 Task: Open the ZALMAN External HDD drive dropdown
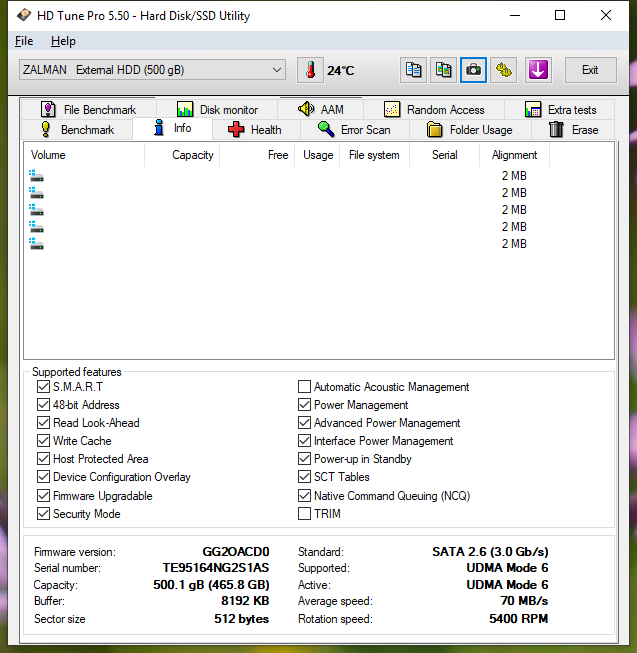tap(152, 70)
